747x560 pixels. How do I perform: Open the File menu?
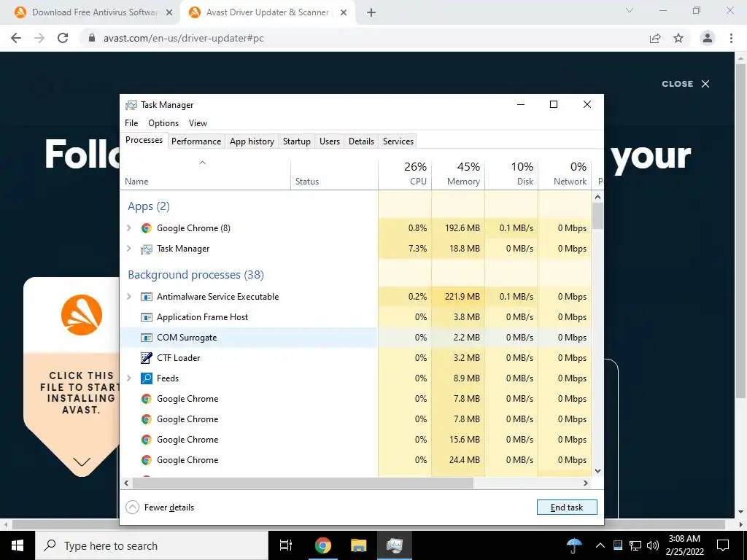131,122
